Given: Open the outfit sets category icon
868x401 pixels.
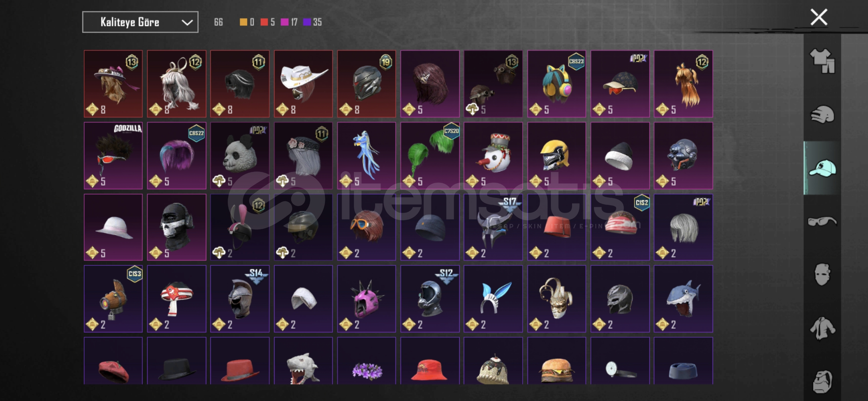Looking at the screenshot, I should coord(822,61).
